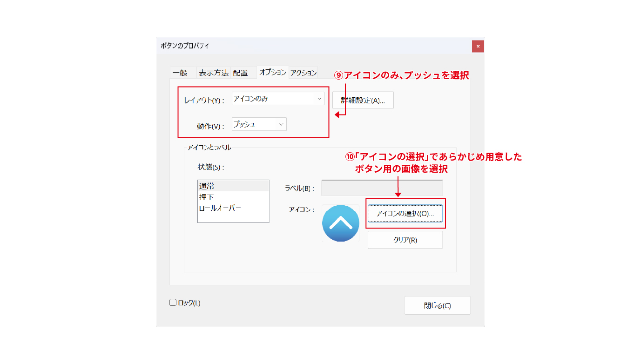Toggle the ロック(L) checkbox
The width and height of the screenshot is (641, 364).
tap(173, 303)
